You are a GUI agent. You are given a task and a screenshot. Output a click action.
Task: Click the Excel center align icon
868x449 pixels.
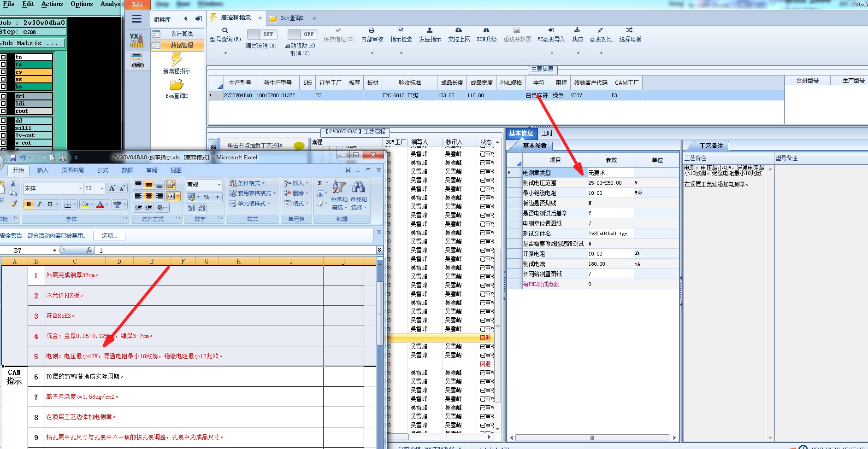point(148,196)
